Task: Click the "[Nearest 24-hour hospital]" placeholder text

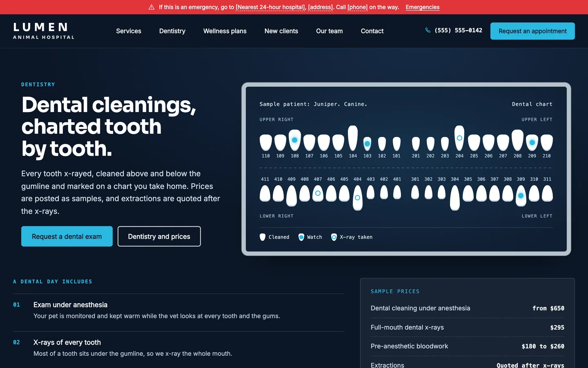Action: point(270,7)
